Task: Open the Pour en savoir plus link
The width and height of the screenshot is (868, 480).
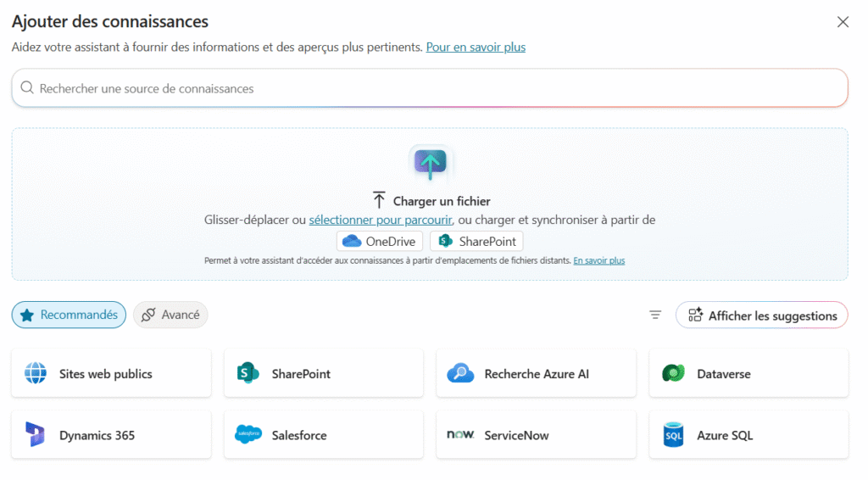Action: pos(476,47)
